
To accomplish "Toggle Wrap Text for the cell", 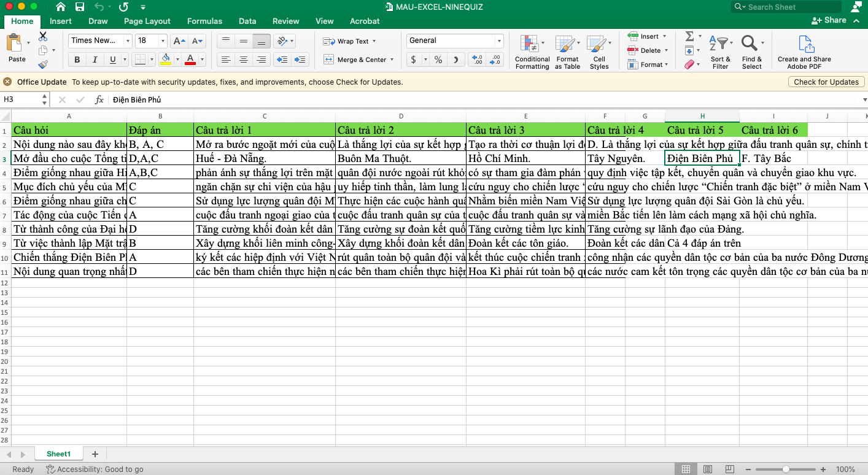I will [x=349, y=41].
